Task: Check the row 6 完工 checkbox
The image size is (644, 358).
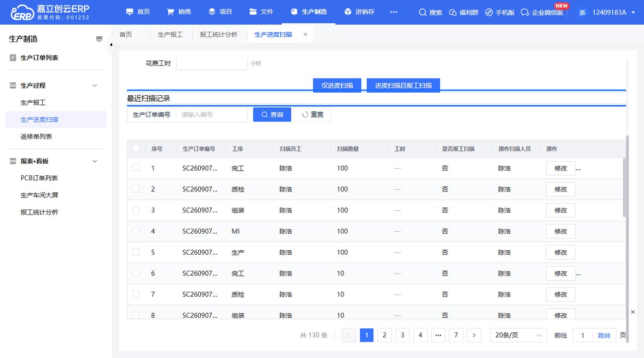Action: [x=136, y=273]
